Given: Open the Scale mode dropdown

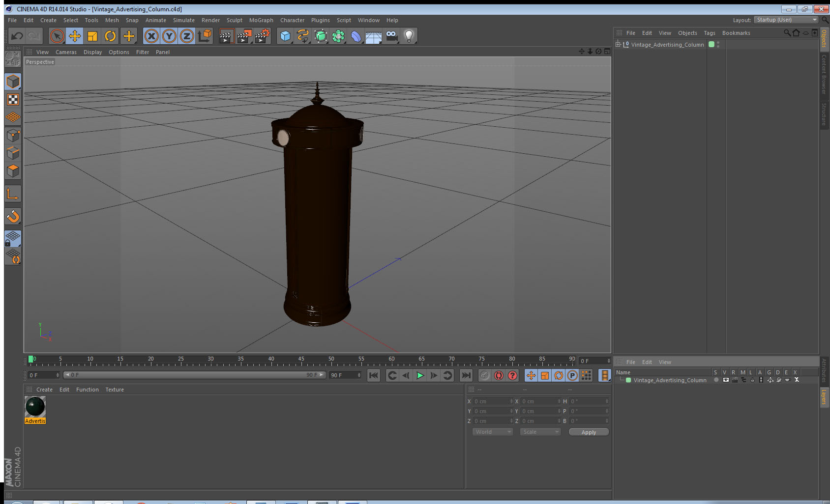Looking at the screenshot, I should [x=540, y=432].
